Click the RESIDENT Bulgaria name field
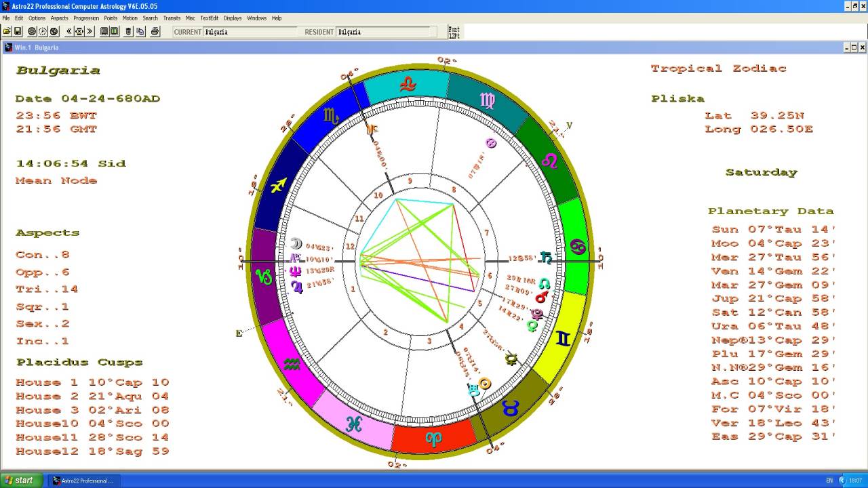Image resolution: width=868 pixels, height=488 pixels. coord(385,32)
